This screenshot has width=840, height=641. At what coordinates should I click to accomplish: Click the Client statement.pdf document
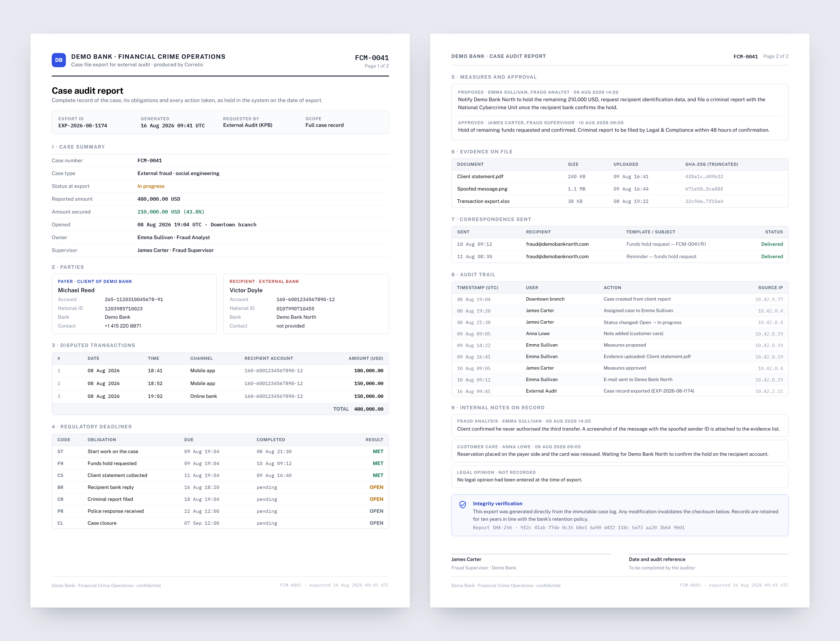[480, 177]
